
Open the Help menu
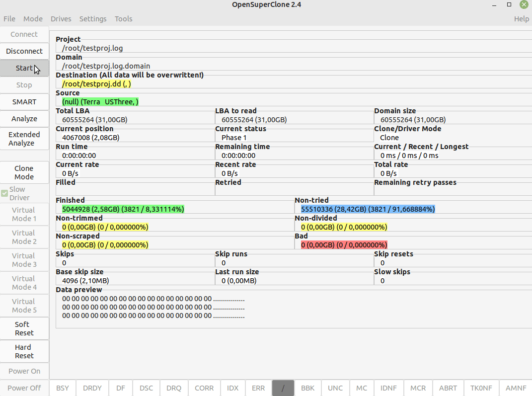tap(521, 19)
